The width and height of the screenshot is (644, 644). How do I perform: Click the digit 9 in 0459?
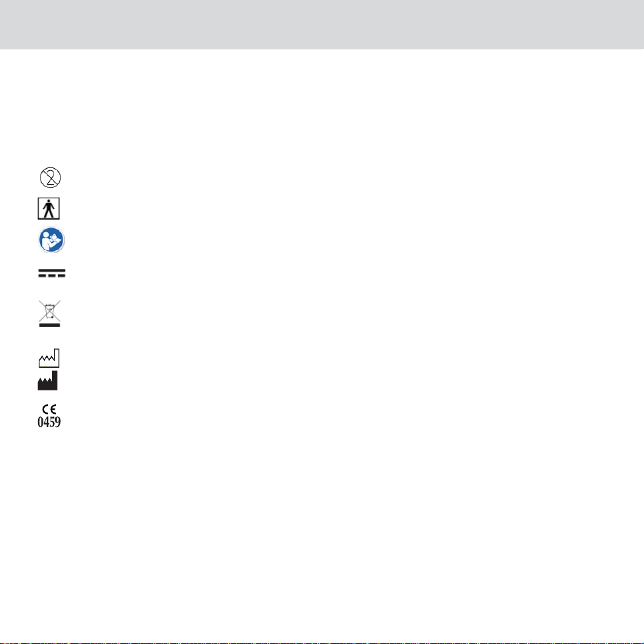pyautogui.click(x=58, y=422)
